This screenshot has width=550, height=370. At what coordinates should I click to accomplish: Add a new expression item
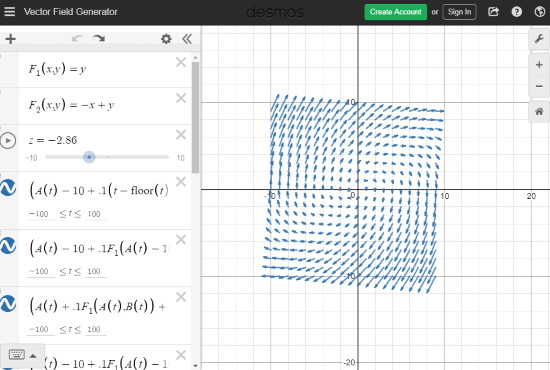pos(11,39)
